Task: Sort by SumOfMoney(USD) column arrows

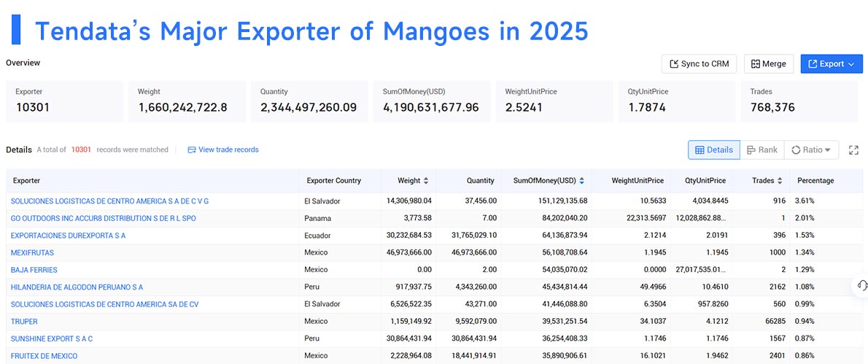Action: (x=582, y=180)
